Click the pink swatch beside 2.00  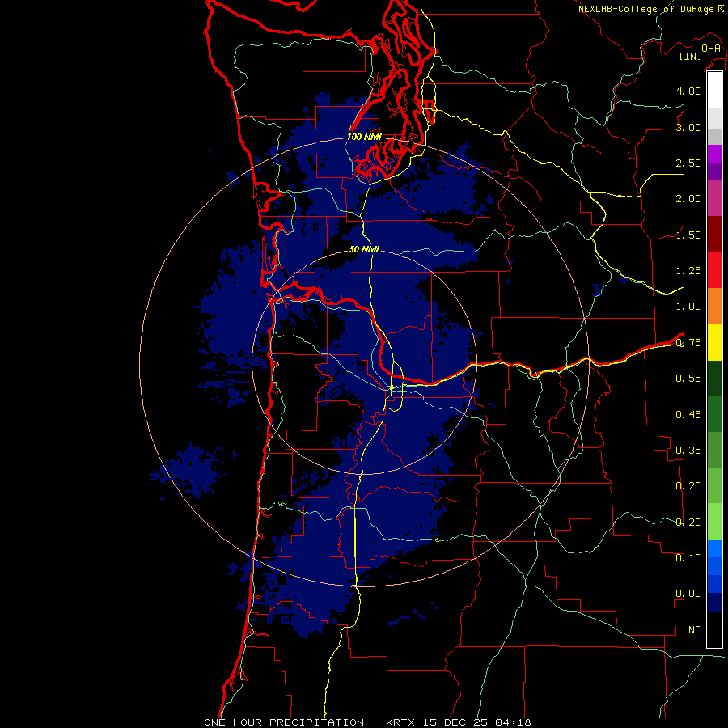point(714,198)
